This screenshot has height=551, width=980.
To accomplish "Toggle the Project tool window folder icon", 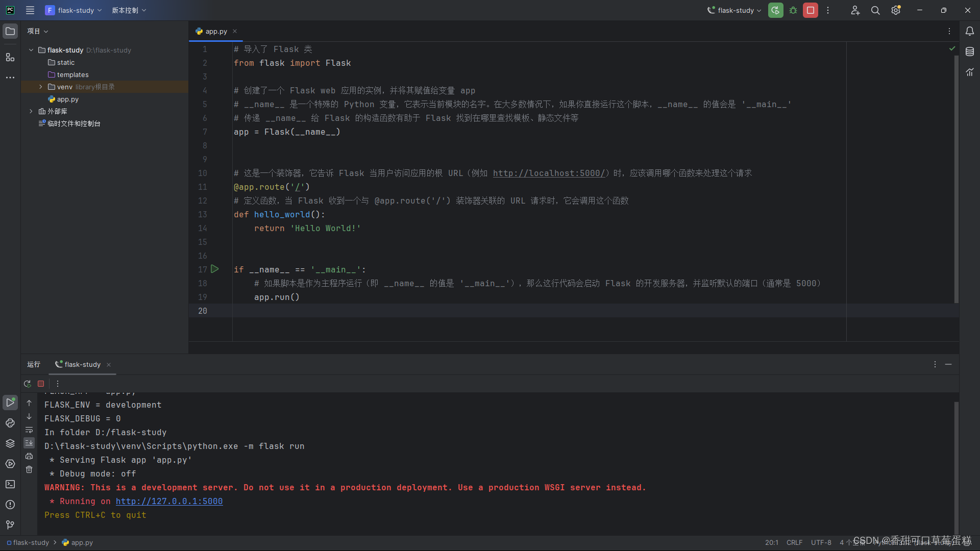I will [x=10, y=31].
